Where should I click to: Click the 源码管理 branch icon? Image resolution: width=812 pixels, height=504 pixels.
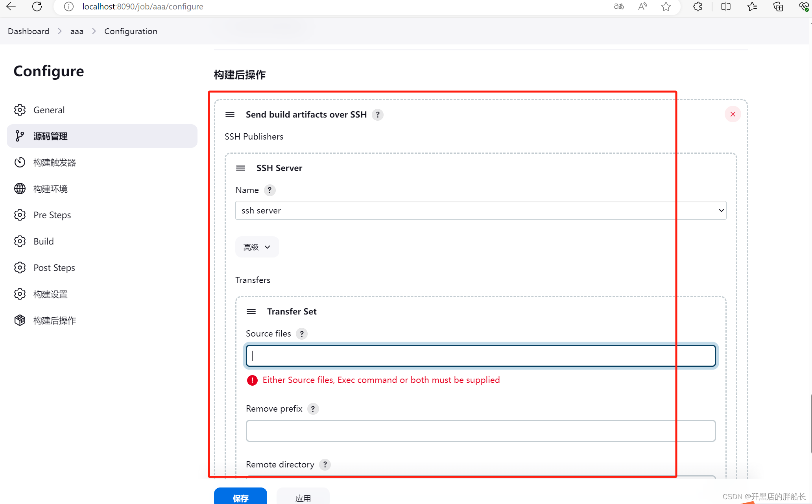pyautogui.click(x=20, y=136)
